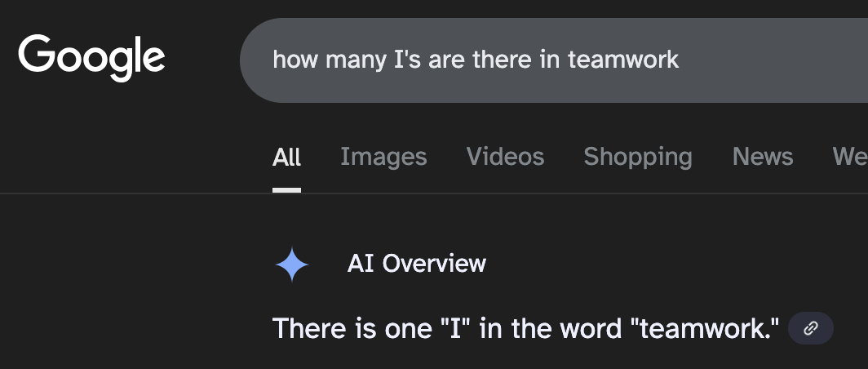Select the All results tab
This screenshot has width=868, height=369.
click(286, 157)
